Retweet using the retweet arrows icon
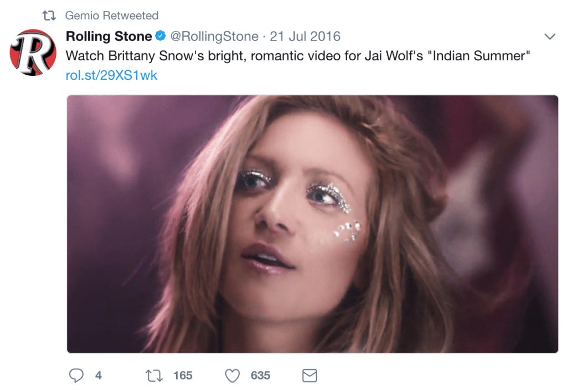Image resolution: width=567 pixels, height=392 pixels. [154, 376]
